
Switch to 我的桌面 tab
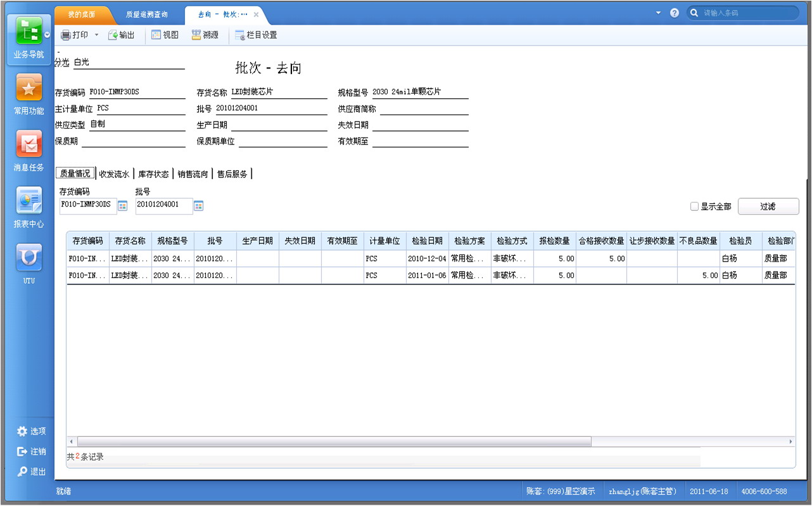tap(83, 14)
